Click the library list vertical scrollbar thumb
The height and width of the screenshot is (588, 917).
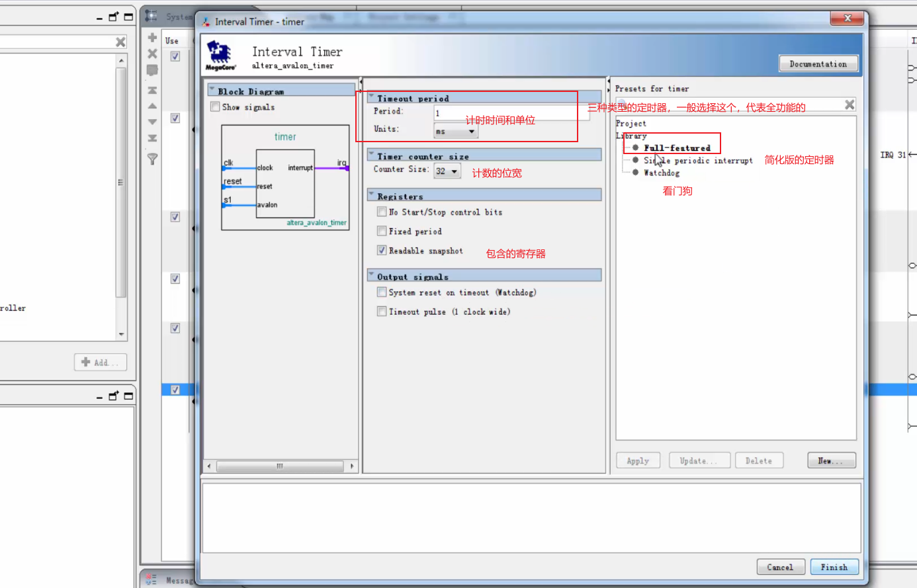coord(121,183)
